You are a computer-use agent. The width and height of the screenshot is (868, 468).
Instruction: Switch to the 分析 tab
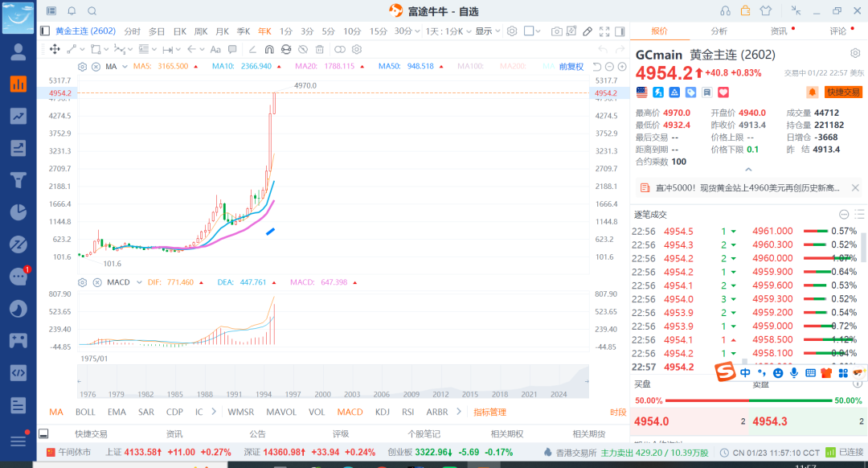pos(719,31)
